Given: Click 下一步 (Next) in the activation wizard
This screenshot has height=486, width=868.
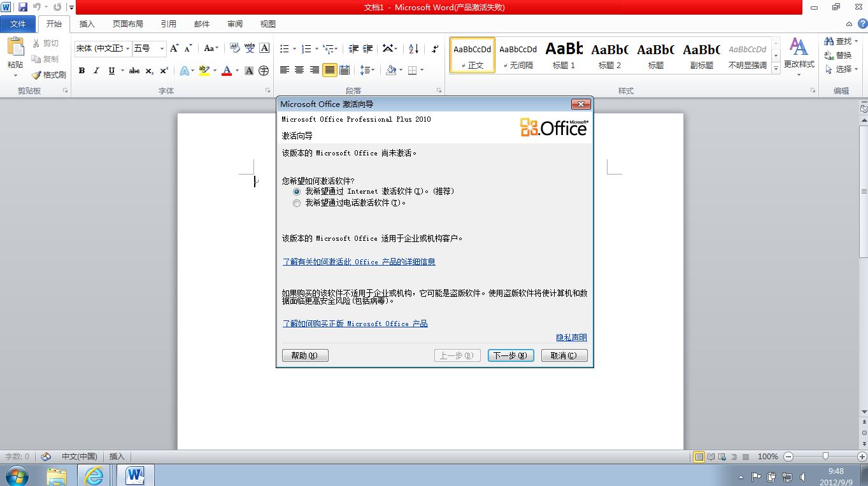Looking at the screenshot, I should pyautogui.click(x=511, y=355).
